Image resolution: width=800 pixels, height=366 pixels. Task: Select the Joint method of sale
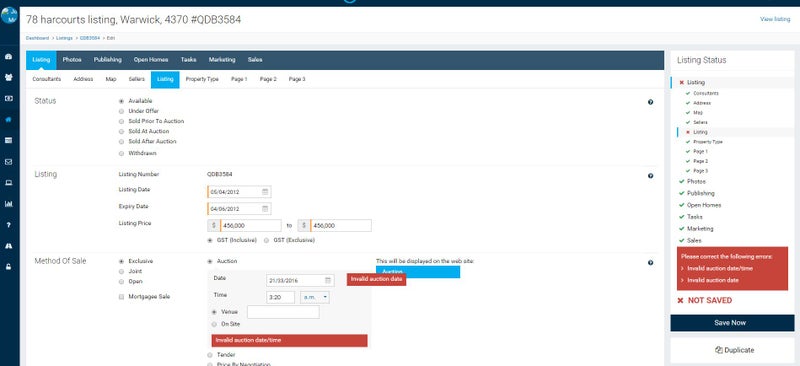(x=121, y=271)
